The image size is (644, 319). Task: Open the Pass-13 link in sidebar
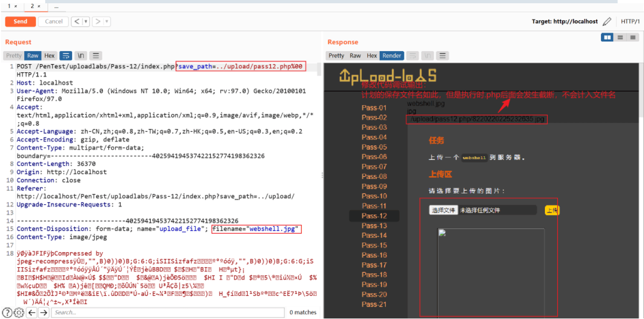click(374, 226)
